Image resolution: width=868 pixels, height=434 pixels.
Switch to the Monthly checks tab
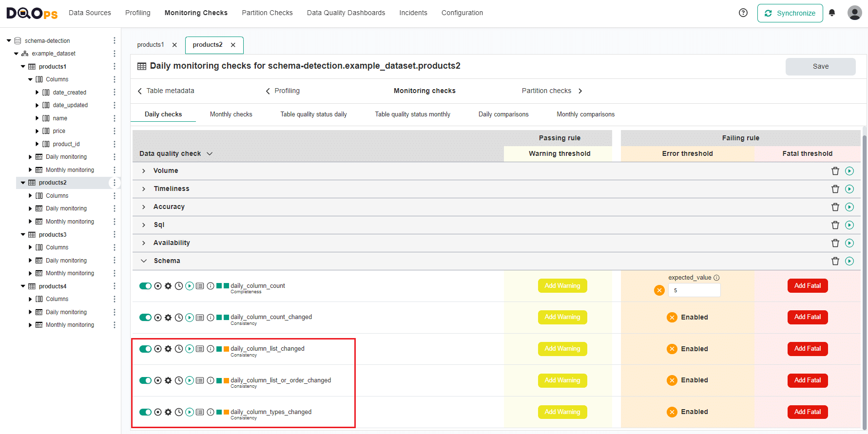(x=231, y=114)
